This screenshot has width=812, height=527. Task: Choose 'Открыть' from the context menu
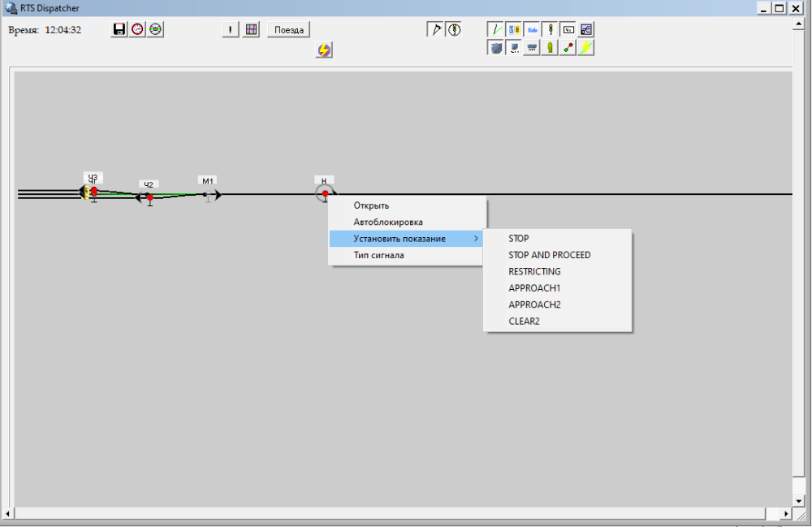(x=371, y=205)
